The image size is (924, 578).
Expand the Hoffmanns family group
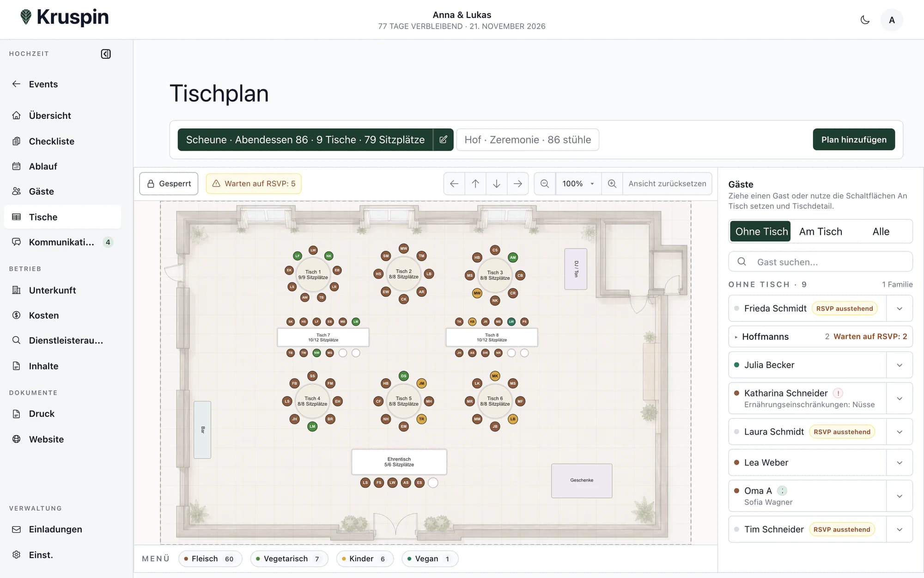821,337
